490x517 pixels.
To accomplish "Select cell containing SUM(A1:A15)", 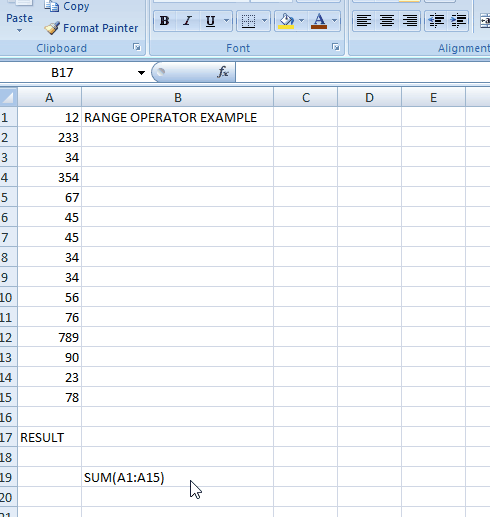I will click(177, 477).
